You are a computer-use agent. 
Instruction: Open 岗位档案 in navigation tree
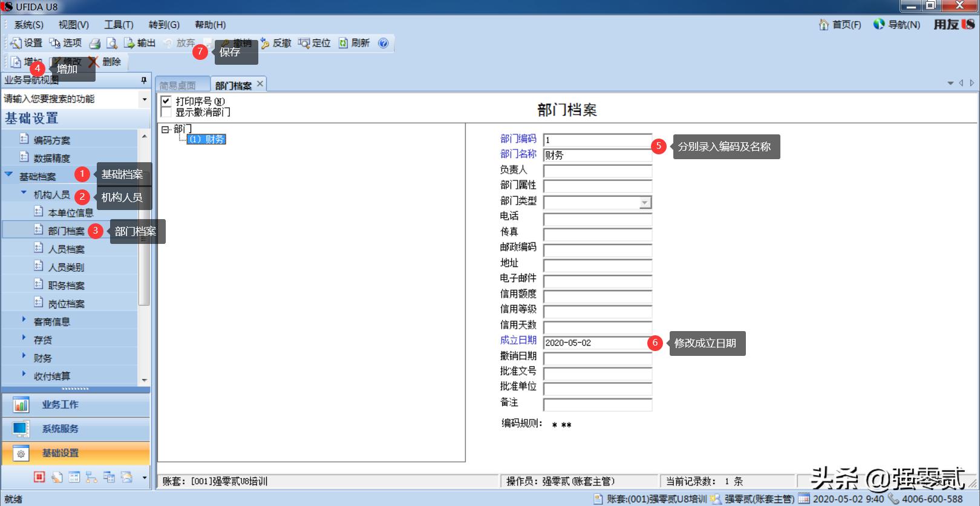pos(66,304)
